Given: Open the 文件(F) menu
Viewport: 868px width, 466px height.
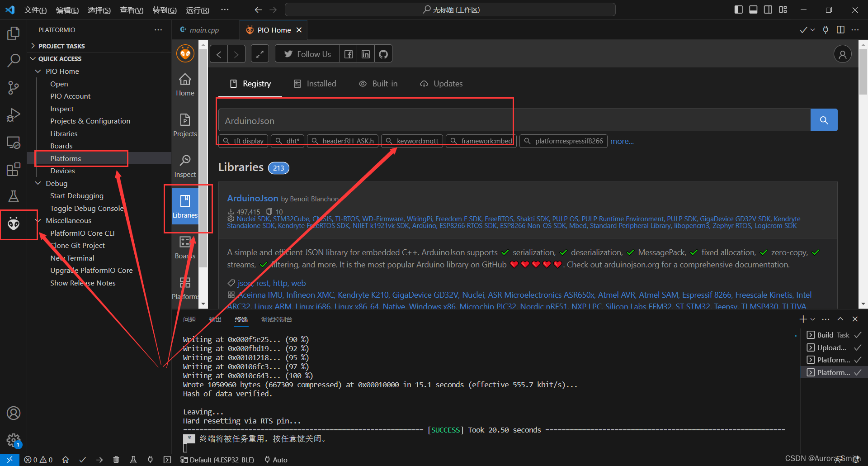Looking at the screenshot, I should 35,10.
